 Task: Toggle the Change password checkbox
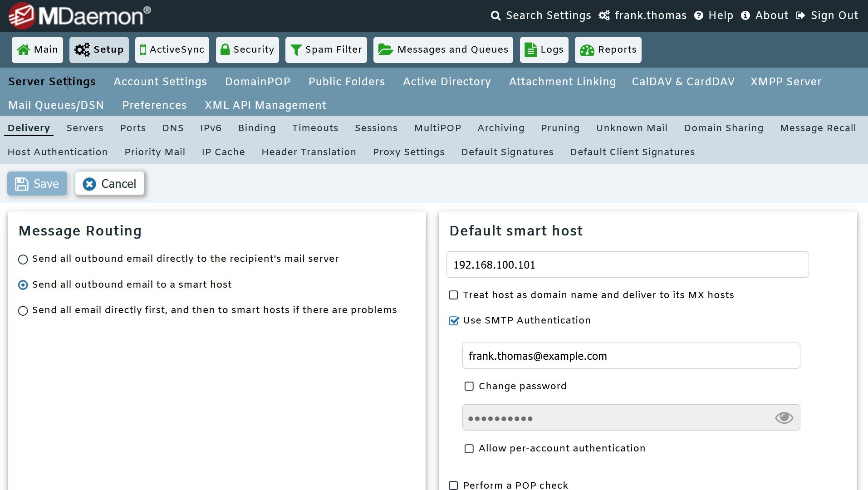pos(469,387)
